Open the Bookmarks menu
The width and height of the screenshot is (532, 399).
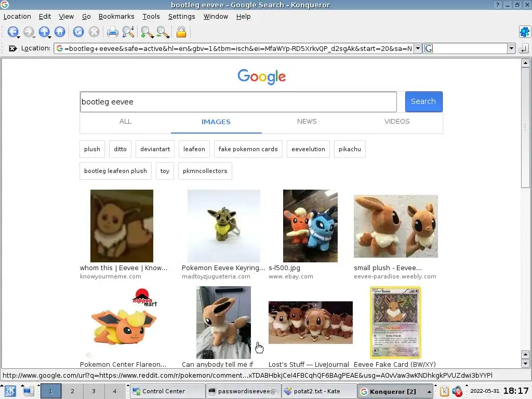tap(116, 16)
